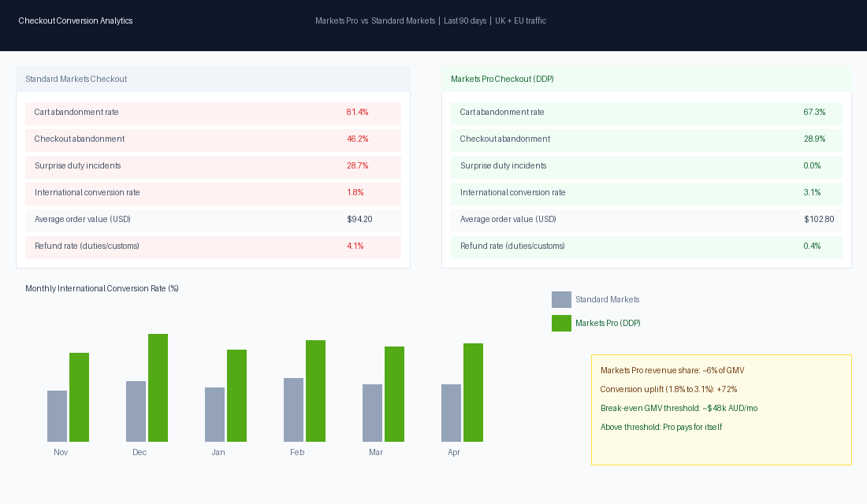This screenshot has width=867, height=504.
Task: Click the Break-even GMV threshold note
Action: click(x=679, y=408)
